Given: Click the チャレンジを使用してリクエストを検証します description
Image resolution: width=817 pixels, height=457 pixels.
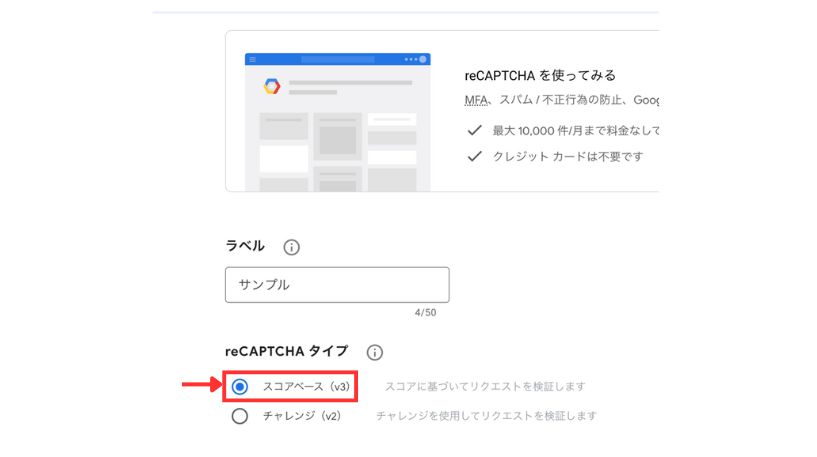Looking at the screenshot, I should (486, 416).
